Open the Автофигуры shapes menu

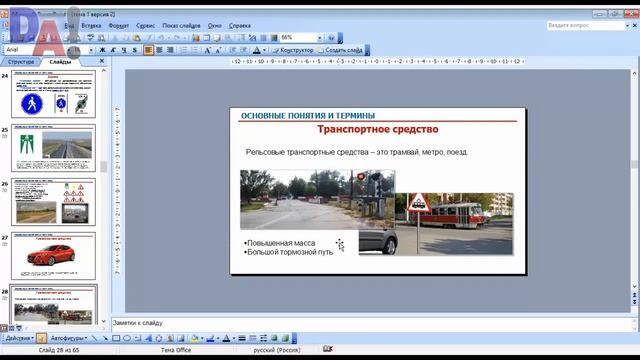[69, 338]
